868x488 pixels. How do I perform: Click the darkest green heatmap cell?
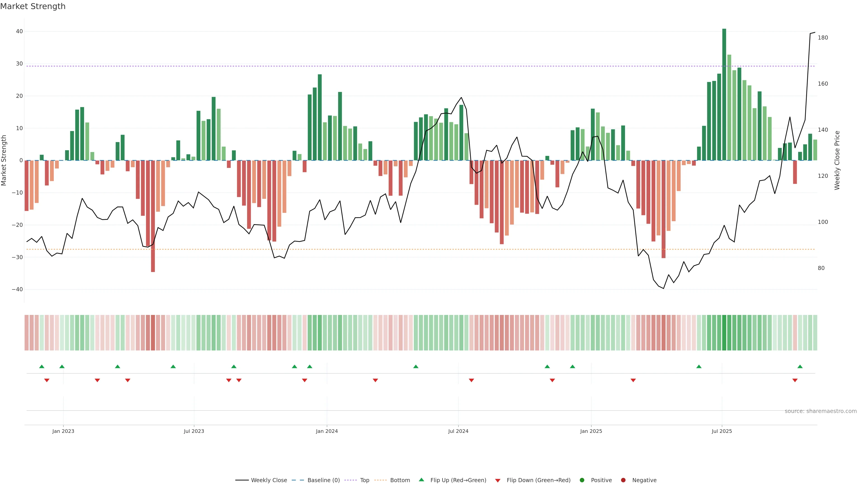[x=724, y=332]
